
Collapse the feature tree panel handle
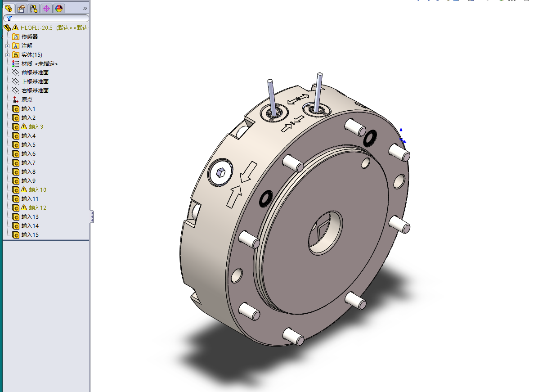point(92,216)
